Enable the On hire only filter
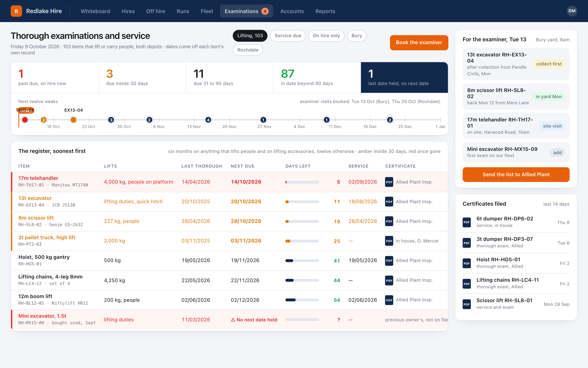Viewport: 588px width, 368px height. tap(326, 36)
